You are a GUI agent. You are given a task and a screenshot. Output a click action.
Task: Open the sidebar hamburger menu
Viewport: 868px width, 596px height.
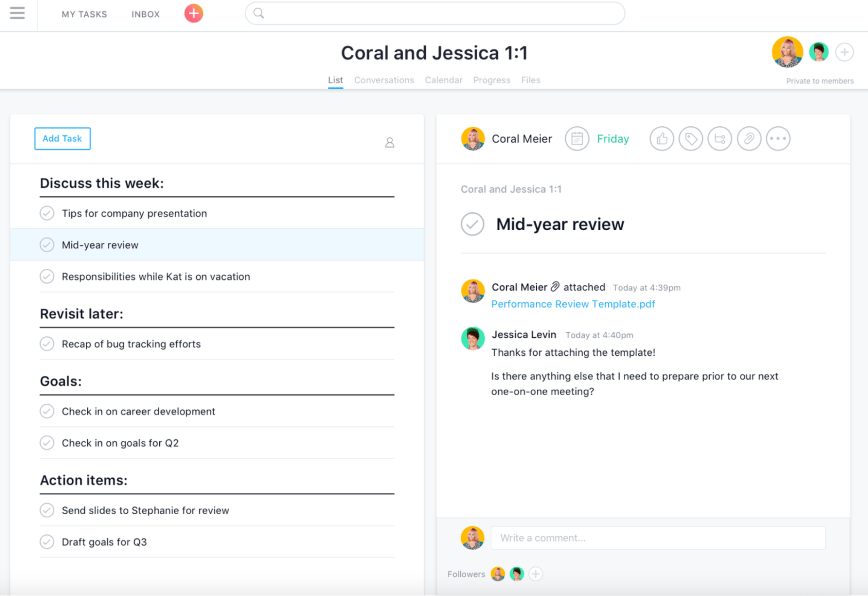(x=17, y=13)
